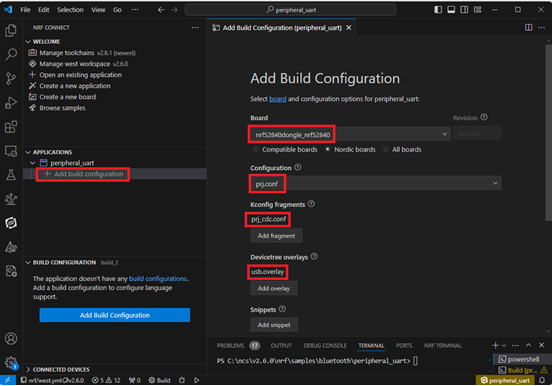Click the blue Add Build Configuration button
The height and width of the screenshot is (386, 552).
(115, 315)
